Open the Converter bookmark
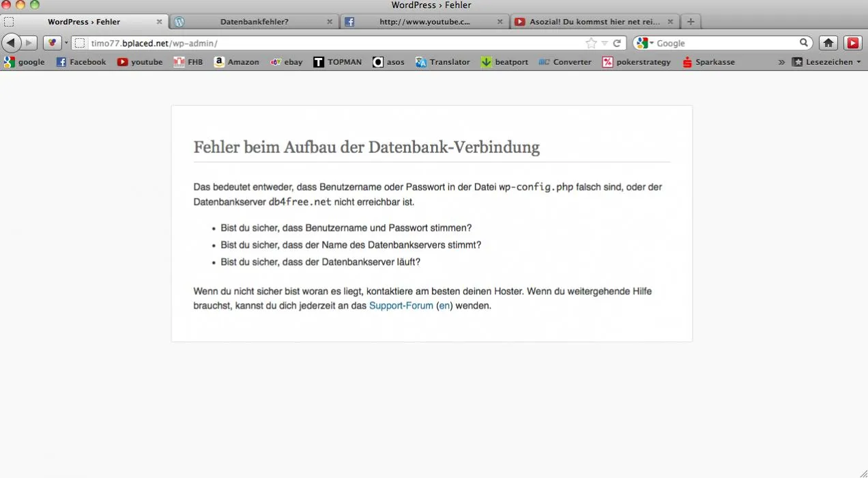The width and height of the screenshot is (868, 478). point(565,62)
